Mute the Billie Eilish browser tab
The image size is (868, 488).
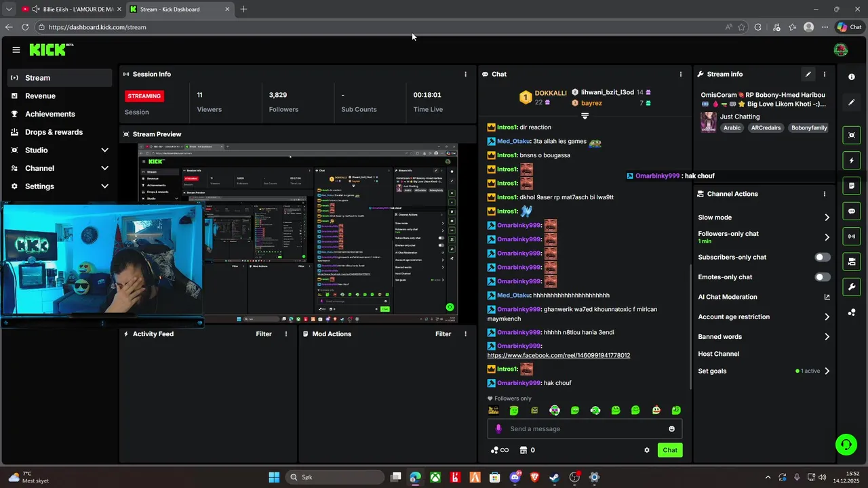click(x=35, y=9)
